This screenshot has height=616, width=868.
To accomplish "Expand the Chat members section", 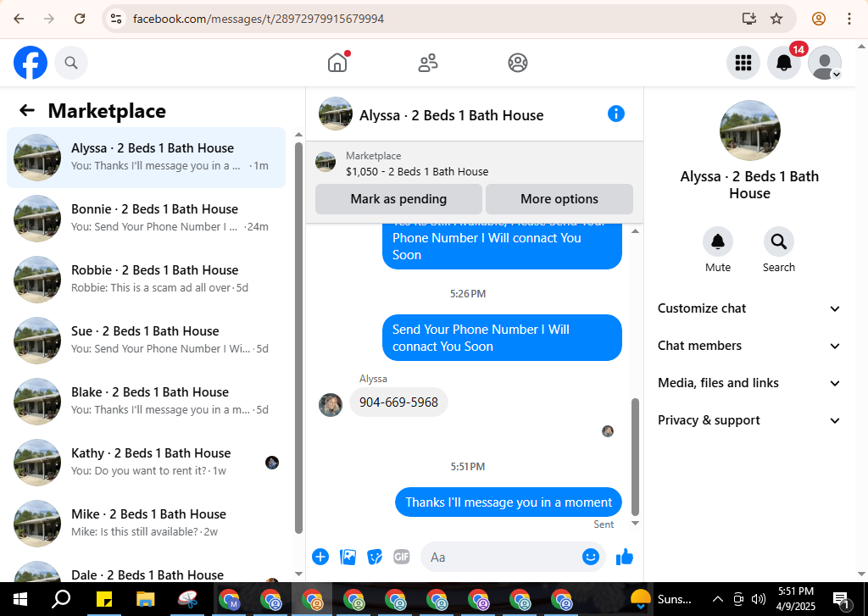I will point(749,346).
